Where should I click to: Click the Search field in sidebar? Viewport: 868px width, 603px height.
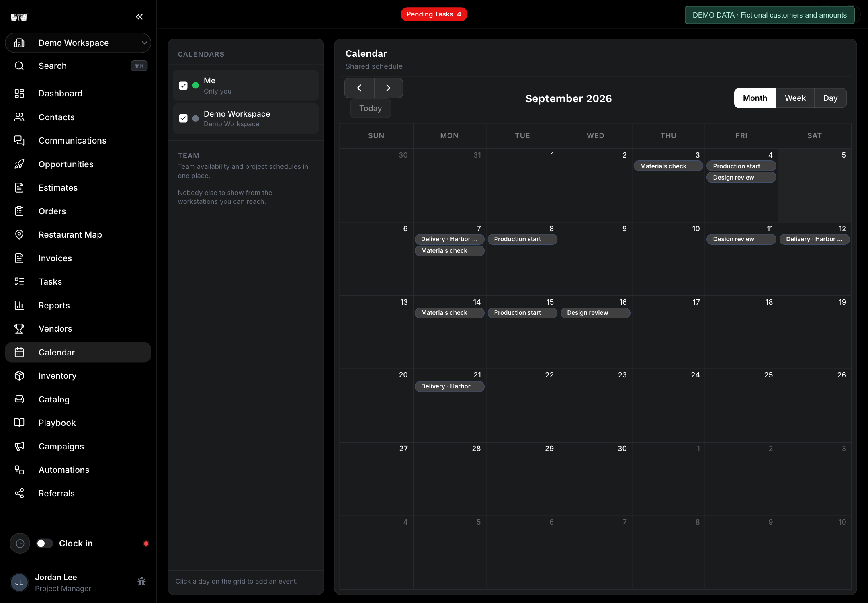(78, 66)
